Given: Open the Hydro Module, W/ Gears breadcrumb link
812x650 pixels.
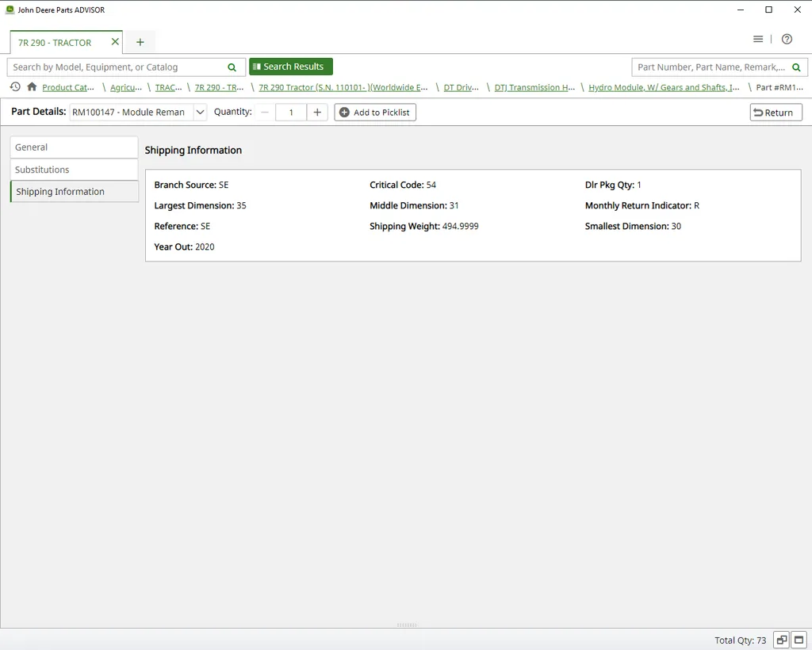Looking at the screenshot, I should point(664,87).
